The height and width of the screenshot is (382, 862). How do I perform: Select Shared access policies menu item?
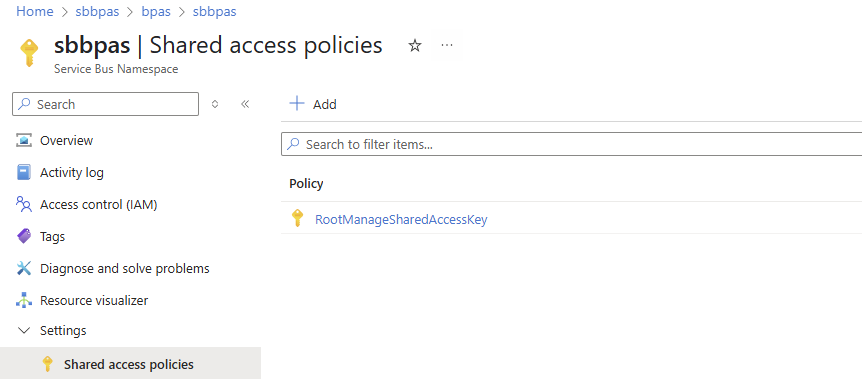pyautogui.click(x=130, y=364)
